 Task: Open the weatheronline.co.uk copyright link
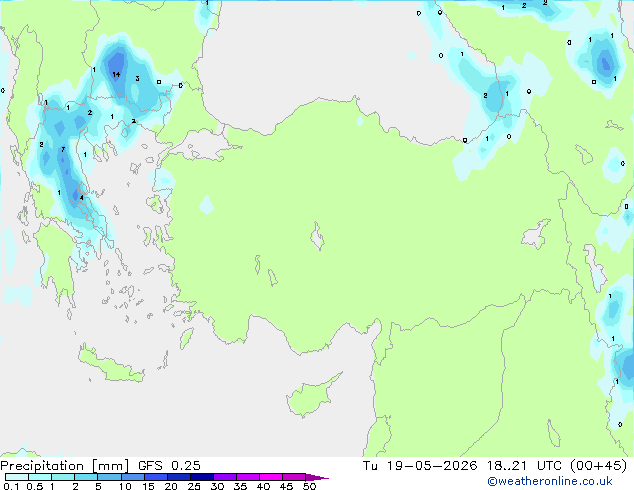tap(550, 481)
